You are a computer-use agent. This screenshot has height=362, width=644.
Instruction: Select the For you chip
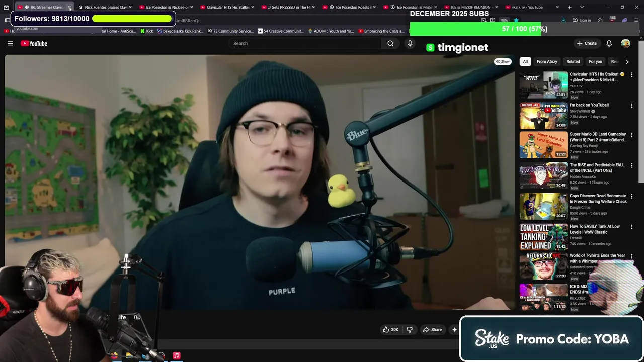595,62
